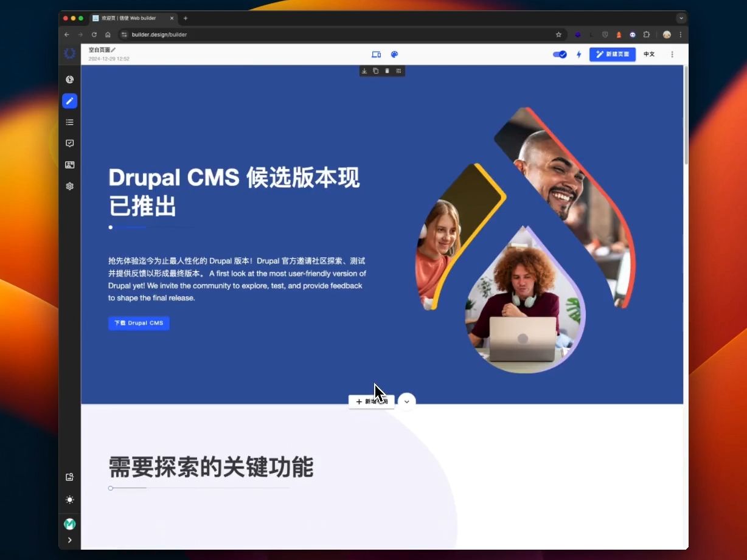Open the three-dot builder menu
Screen dimensions: 747x560
[x=672, y=55]
